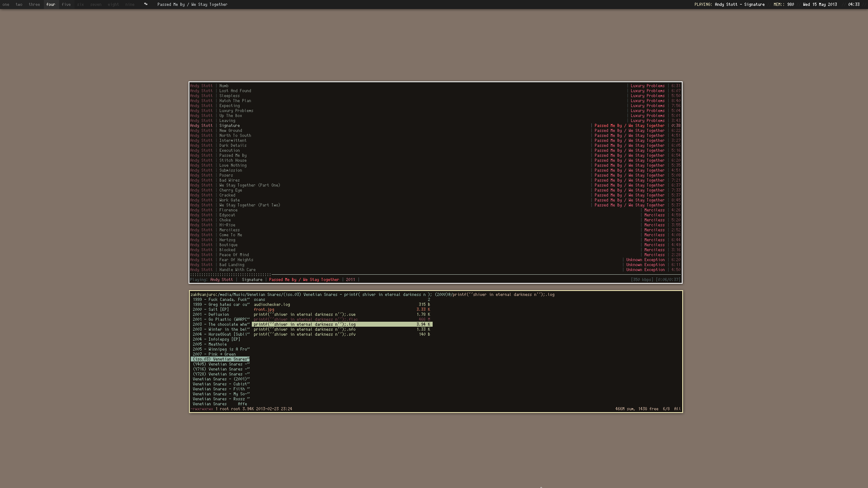This screenshot has width=868, height=488.
Task: Click the layout indicator icon after workspace nine
Action: (x=146, y=4)
